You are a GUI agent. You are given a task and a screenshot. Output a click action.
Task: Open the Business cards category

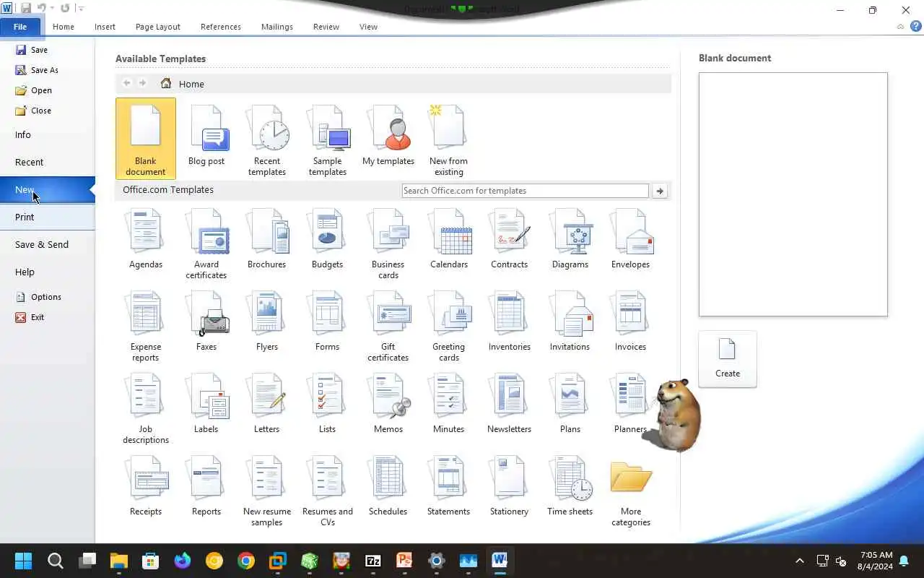coord(388,244)
